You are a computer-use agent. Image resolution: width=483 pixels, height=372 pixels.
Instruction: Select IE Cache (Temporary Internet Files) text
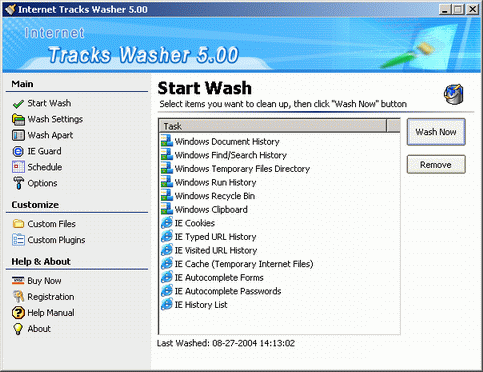[x=244, y=264]
